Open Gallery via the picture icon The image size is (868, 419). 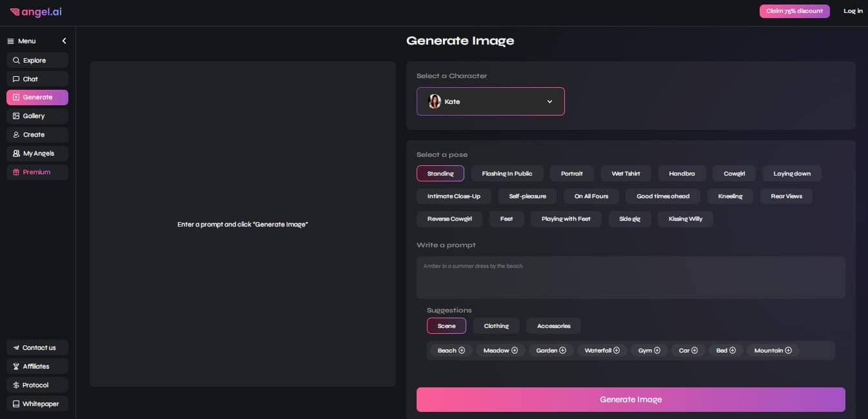click(x=16, y=116)
